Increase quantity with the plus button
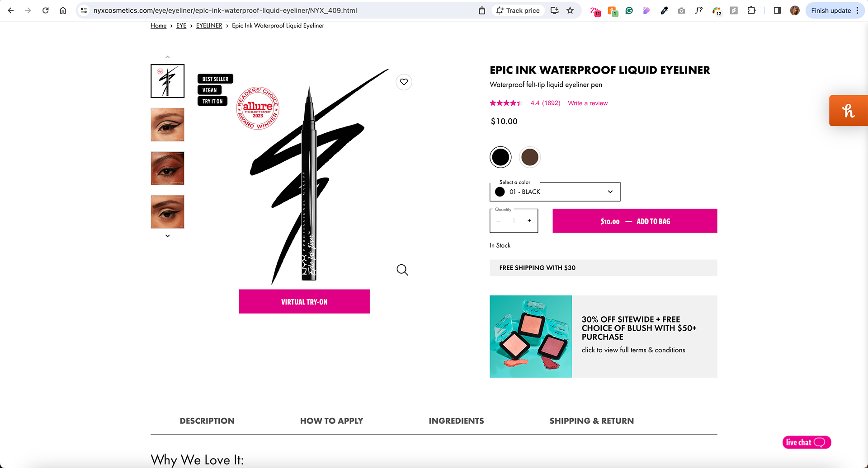Viewport: 868px width, 468px height. click(529, 221)
